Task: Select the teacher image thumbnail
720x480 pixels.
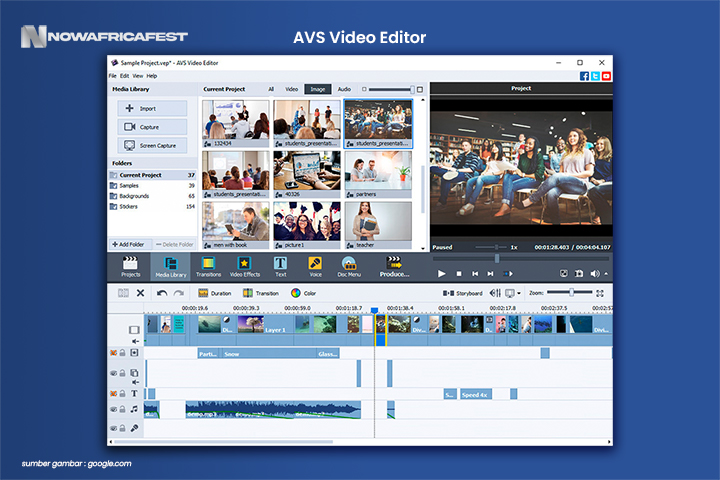Action: tap(378, 226)
